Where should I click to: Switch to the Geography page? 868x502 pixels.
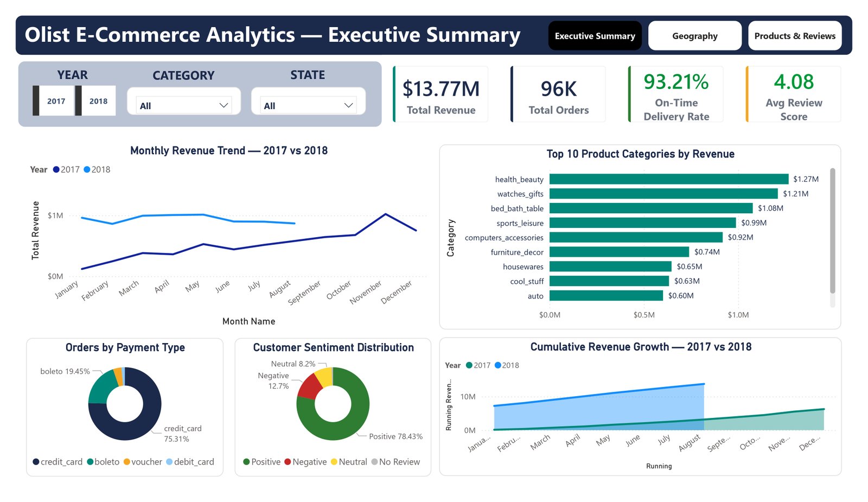[695, 36]
